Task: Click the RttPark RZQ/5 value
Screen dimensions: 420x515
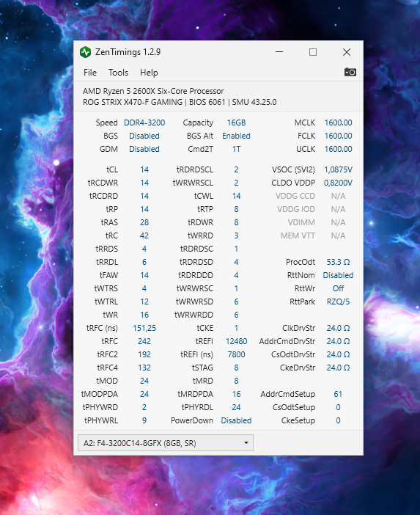Action: click(x=339, y=302)
